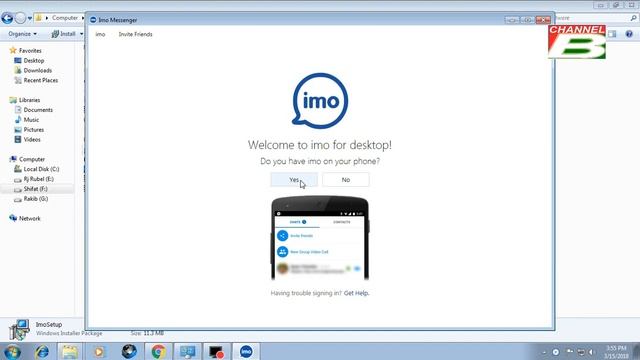Click the taskbar clock
The height and width of the screenshot is (360, 640).
point(616,352)
